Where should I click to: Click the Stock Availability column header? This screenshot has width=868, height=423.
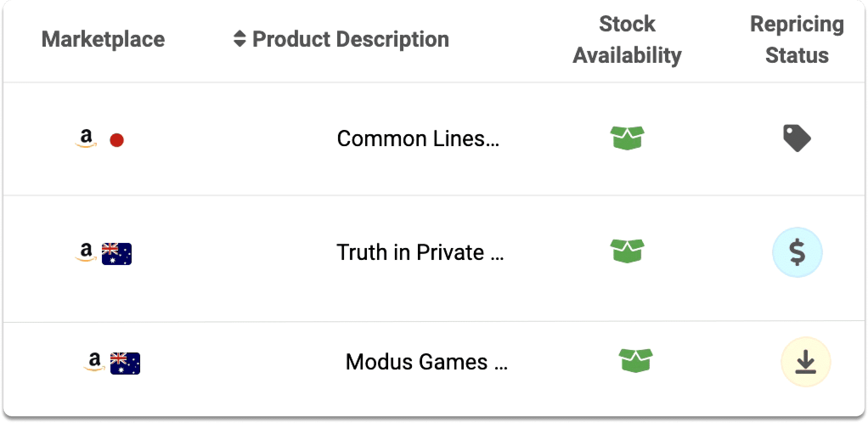coord(627,39)
